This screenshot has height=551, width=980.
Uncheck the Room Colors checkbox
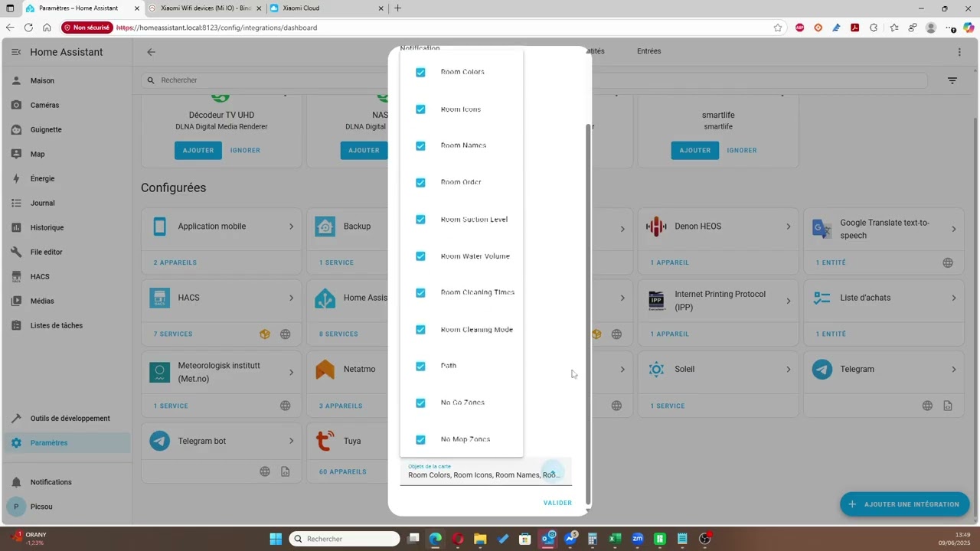tap(420, 72)
